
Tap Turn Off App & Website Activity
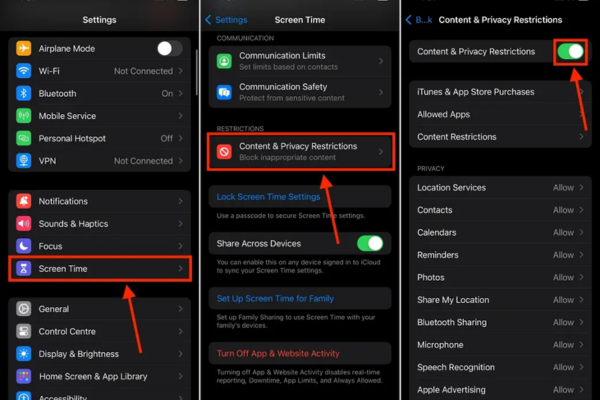point(278,353)
